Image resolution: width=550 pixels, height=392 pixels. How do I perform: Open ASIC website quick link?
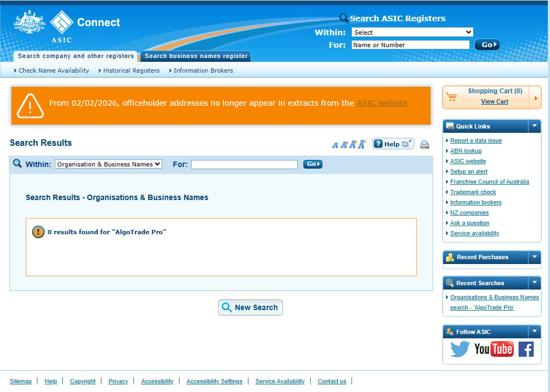[468, 161]
